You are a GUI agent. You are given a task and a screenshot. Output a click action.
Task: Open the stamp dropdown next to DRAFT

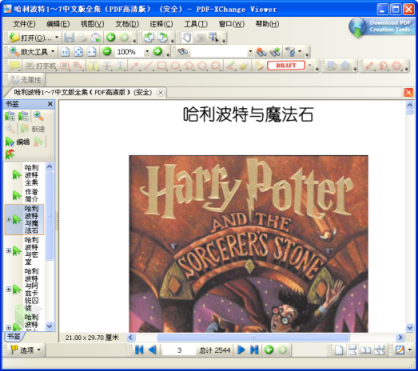pyautogui.click(x=310, y=65)
